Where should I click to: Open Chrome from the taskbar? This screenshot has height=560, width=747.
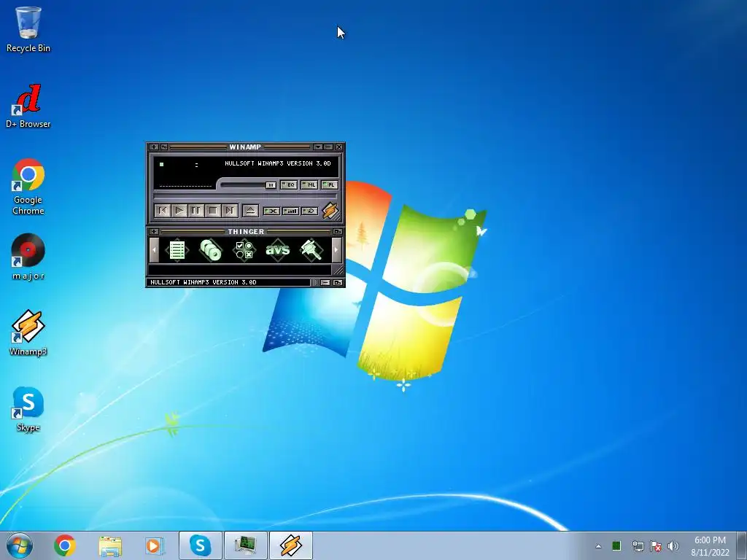tap(65, 545)
